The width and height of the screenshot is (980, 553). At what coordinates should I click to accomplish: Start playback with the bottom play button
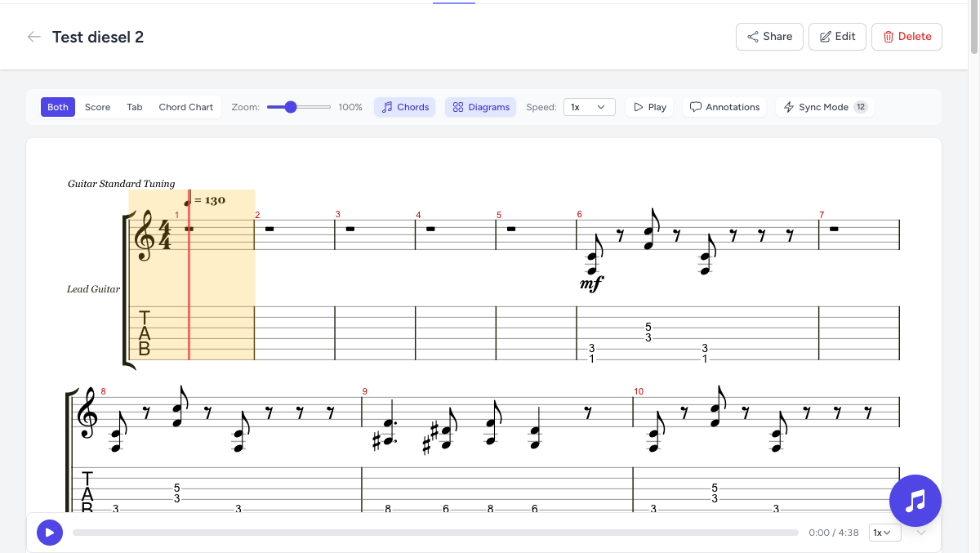pyautogui.click(x=50, y=532)
